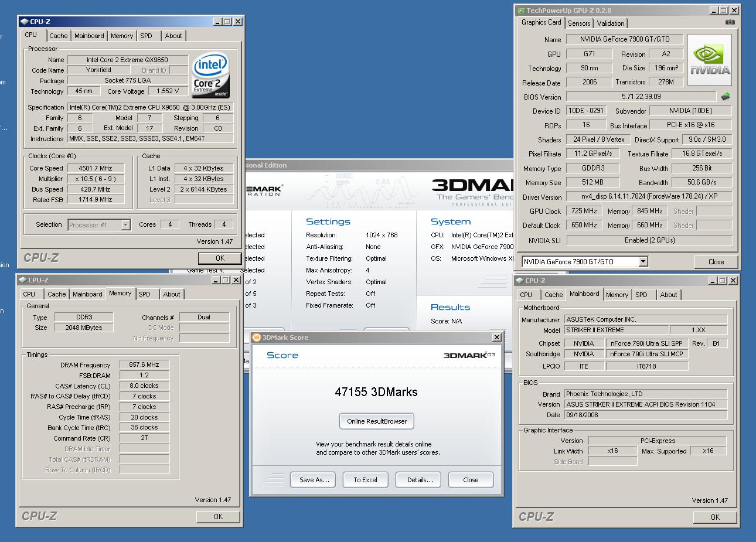This screenshot has width=756, height=542.
Task: Select the SPD tab in the CPU-Z memory window
Action: point(145,294)
